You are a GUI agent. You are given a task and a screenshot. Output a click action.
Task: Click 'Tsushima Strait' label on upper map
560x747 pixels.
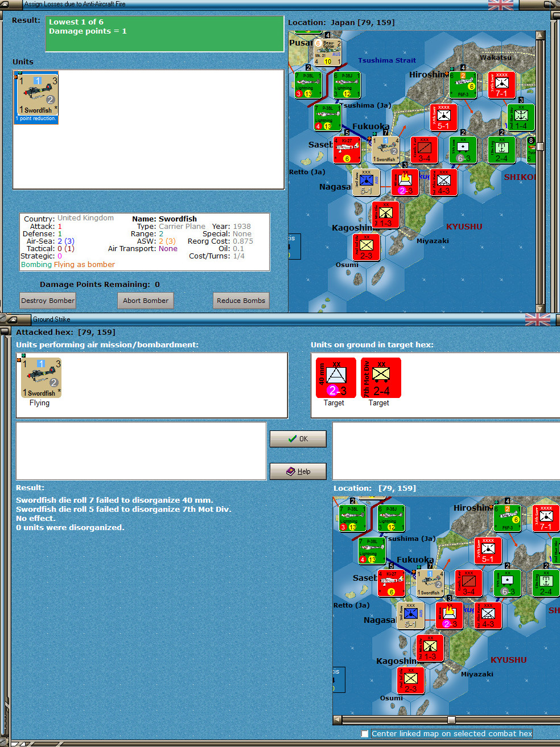pyautogui.click(x=387, y=60)
